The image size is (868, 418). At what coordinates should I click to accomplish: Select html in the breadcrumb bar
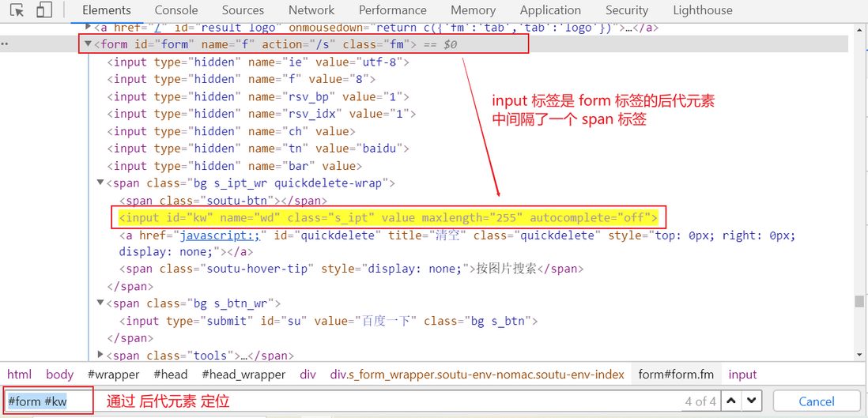pos(20,375)
